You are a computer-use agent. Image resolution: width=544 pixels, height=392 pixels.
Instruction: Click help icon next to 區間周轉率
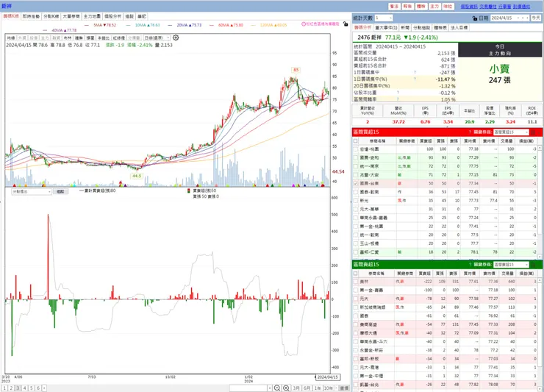point(398,99)
